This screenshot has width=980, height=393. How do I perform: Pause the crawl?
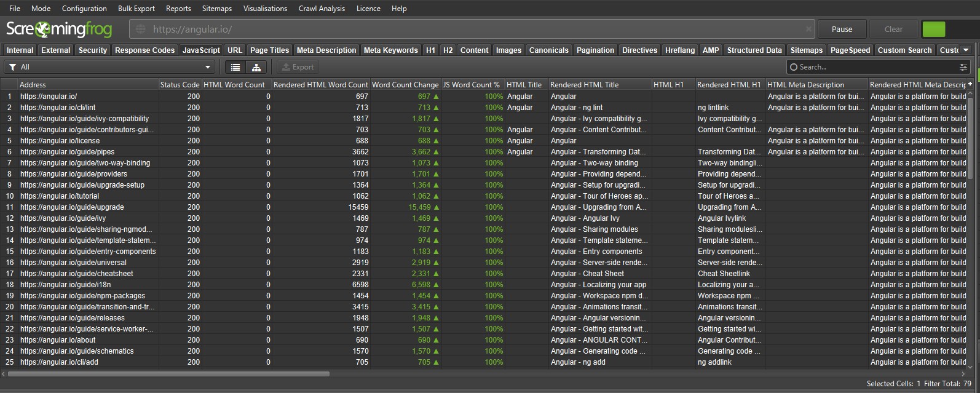(x=842, y=29)
